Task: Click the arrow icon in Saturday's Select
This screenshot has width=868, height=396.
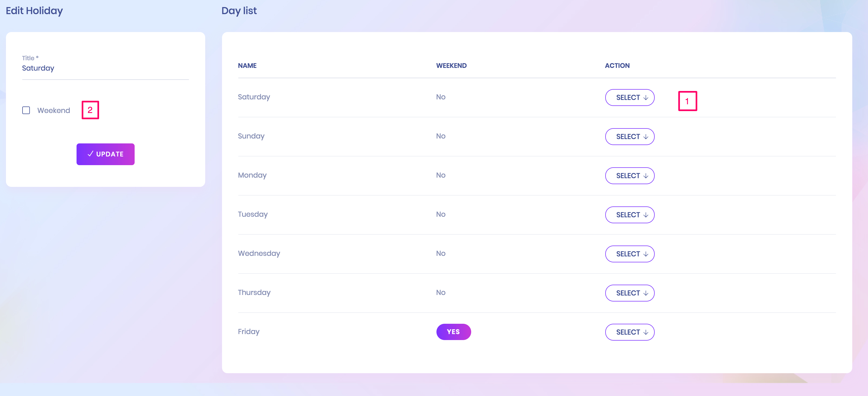Action: [646, 98]
